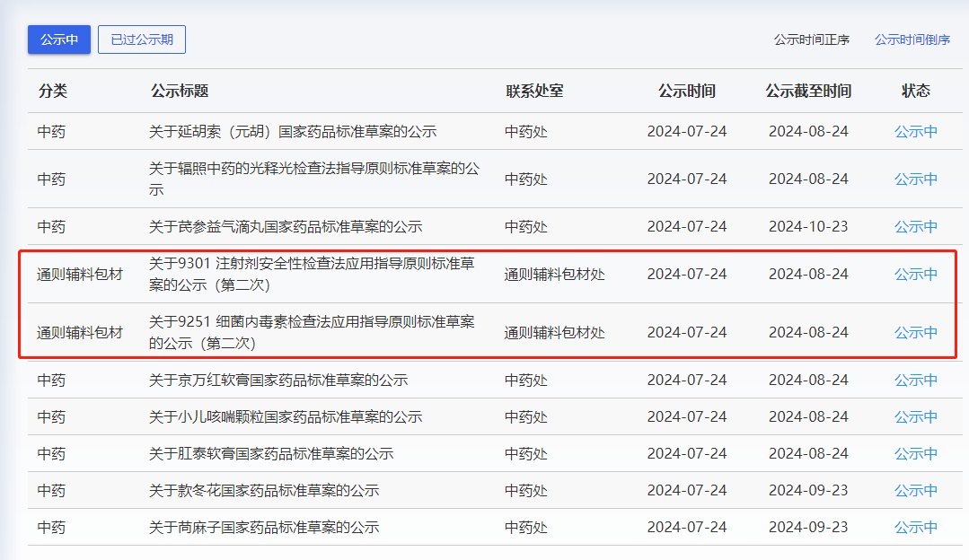Sort by 公示时间正序
The height and width of the screenshot is (560, 969).
coord(812,39)
